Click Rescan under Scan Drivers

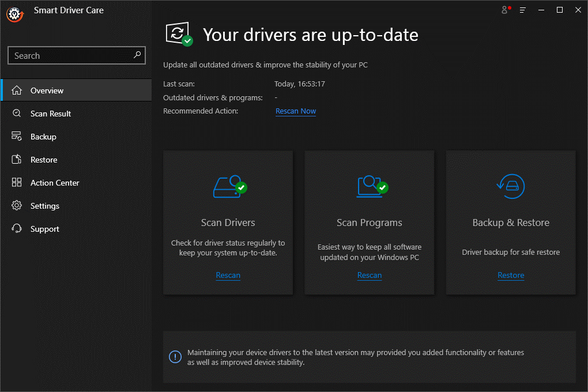pos(228,276)
